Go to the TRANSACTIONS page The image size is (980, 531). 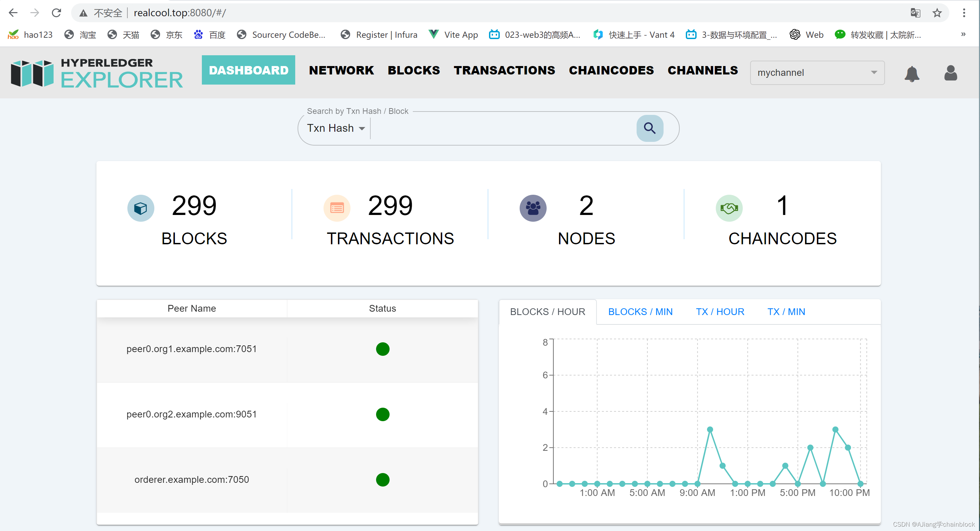click(504, 70)
